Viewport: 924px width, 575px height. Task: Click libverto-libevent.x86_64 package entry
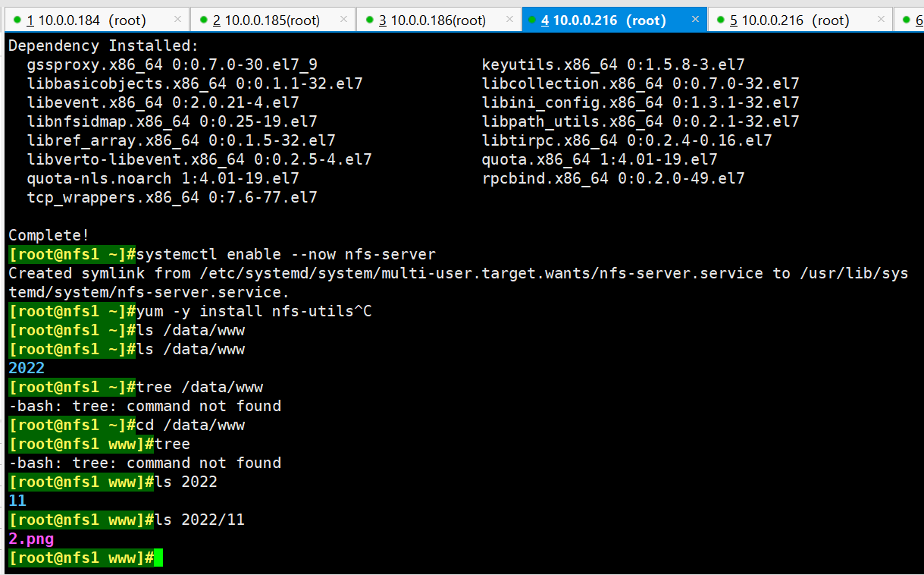coord(199,159)
